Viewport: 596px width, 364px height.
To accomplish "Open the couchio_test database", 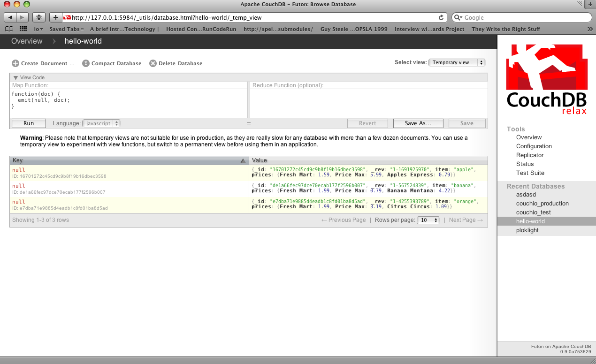I will pos(534,212).
